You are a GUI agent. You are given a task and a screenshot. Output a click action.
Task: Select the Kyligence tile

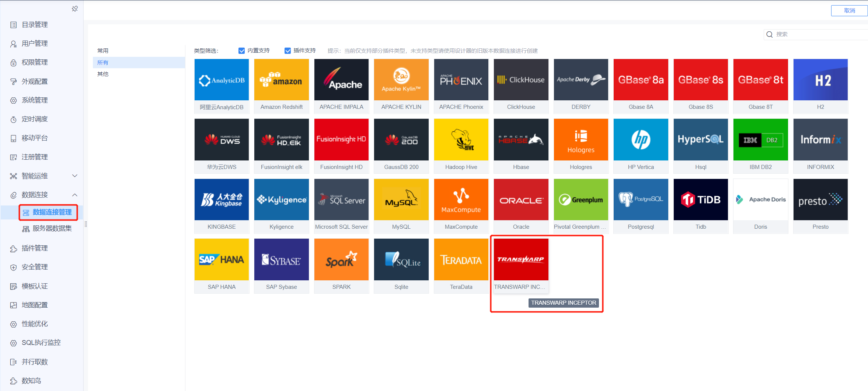[x=282, y=206]
